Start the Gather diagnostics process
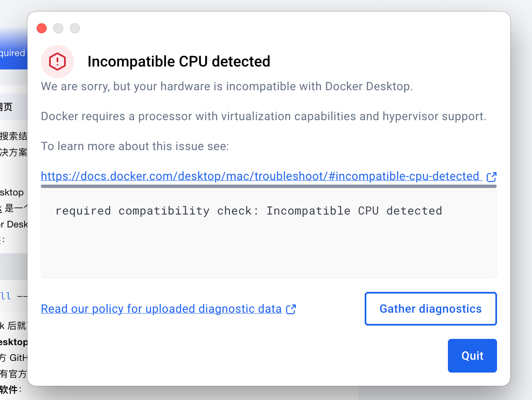Viewport: 532px width, 400px height. [x=430, y=309]
